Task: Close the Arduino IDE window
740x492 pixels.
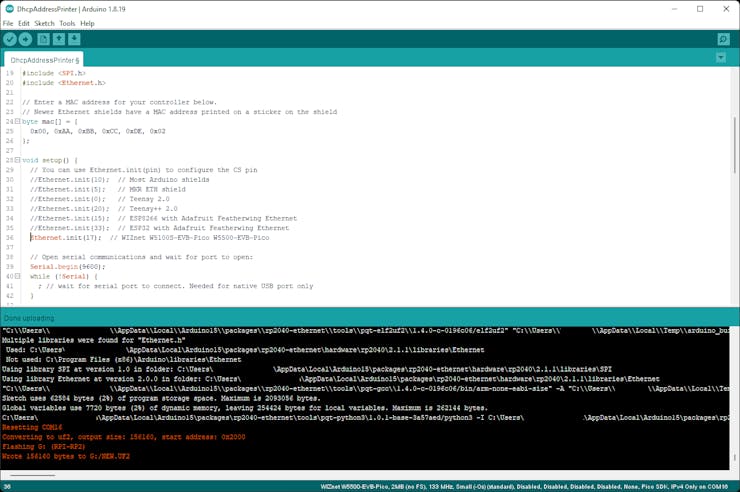Action: [x=726, y=9]
